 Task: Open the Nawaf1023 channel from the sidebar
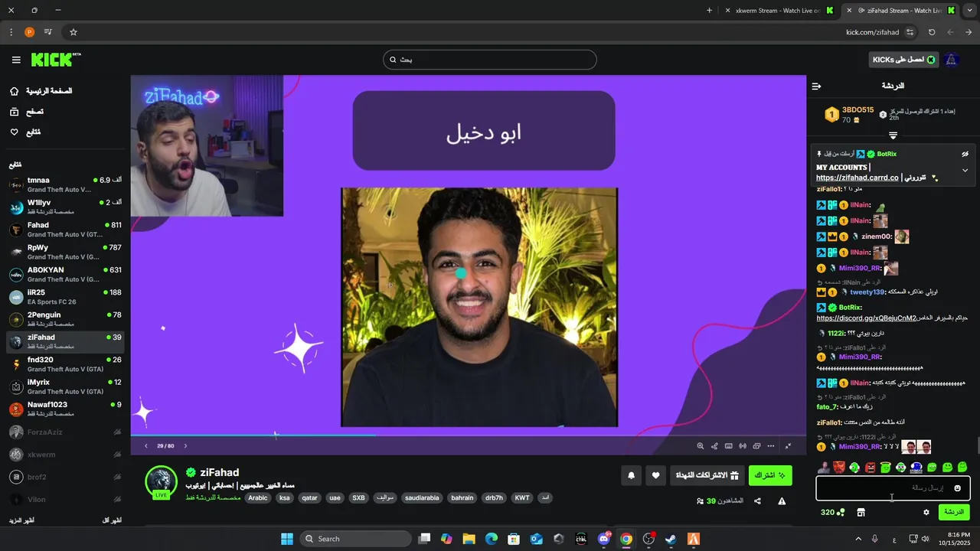[65, 409]
